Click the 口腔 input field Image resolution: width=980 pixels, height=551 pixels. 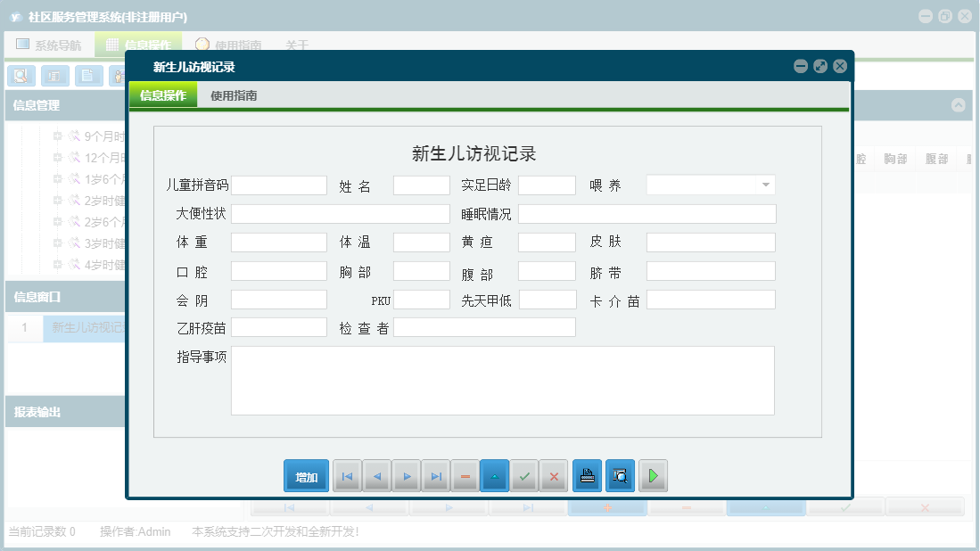pos(279,271)
